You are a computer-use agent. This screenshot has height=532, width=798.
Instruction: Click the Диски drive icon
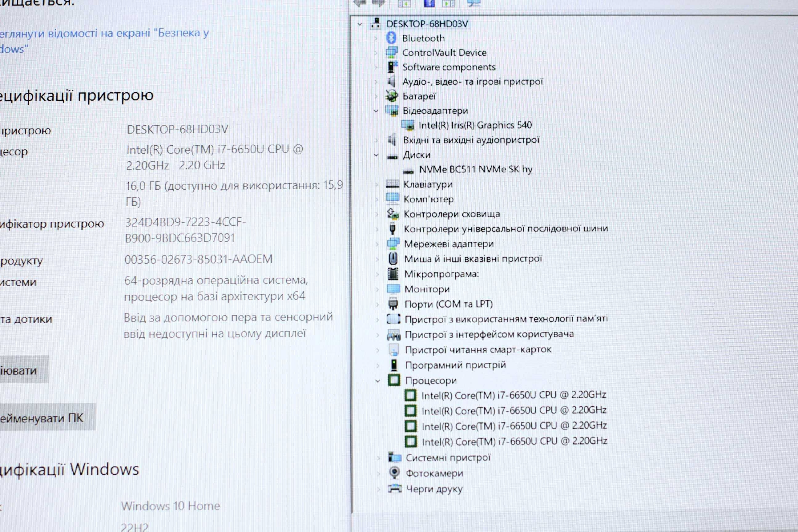coord(392,156)
